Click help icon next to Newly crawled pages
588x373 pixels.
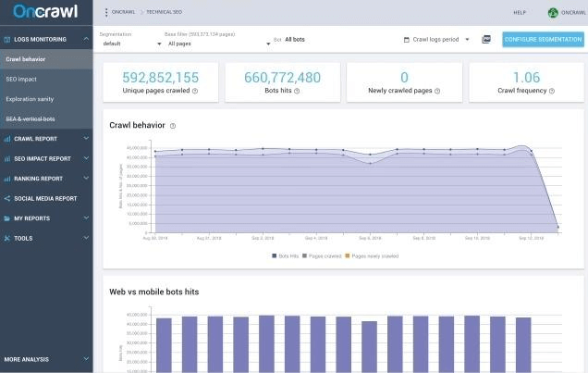pos(437,91)
